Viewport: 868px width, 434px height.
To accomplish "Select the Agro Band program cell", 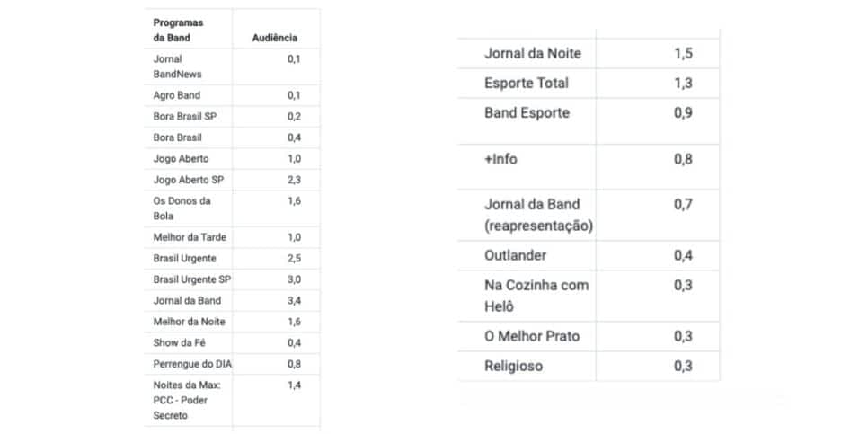I will (177, 95).
